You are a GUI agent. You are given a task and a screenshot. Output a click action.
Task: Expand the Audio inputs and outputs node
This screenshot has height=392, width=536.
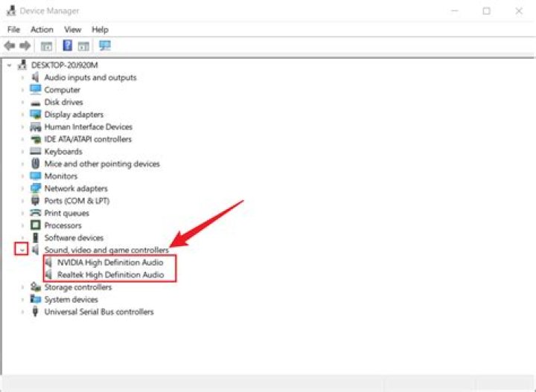[23, 78]
